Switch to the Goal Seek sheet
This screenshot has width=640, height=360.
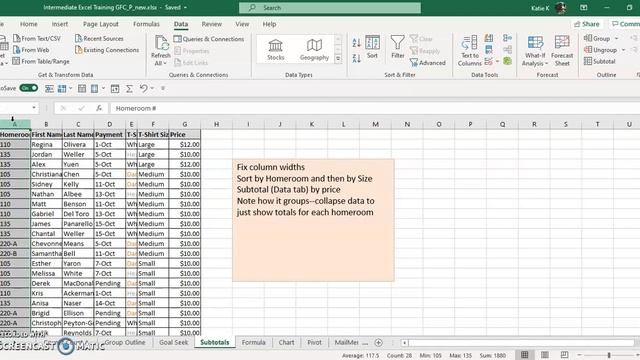click(x=174, y=342)
